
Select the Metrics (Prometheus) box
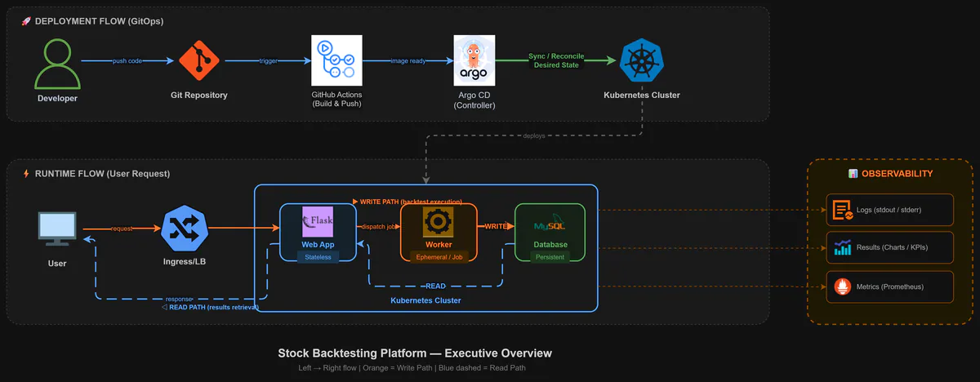point(889,286)
